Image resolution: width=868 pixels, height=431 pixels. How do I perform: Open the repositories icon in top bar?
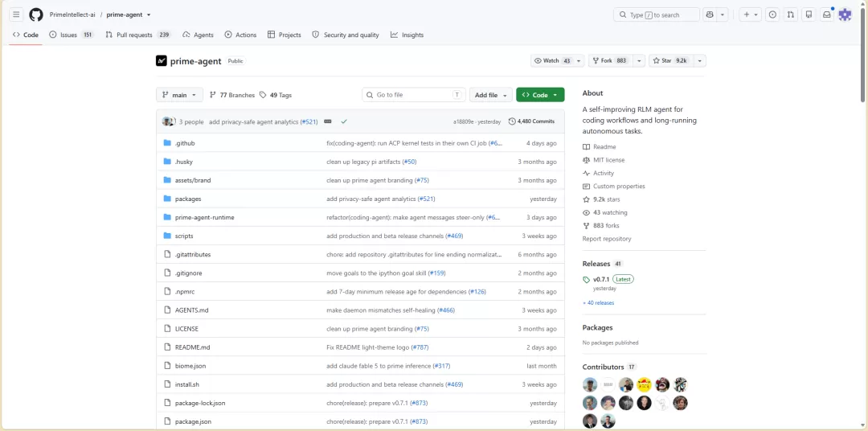809,15
